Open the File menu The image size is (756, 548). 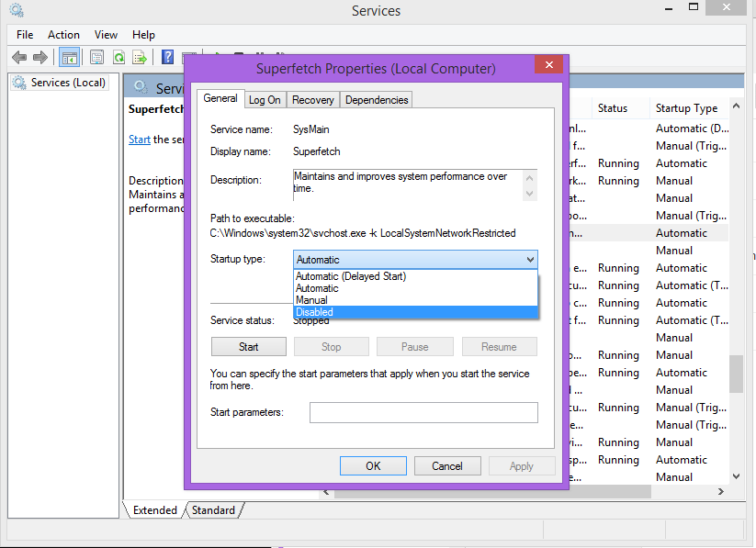click(x=25, y=35)
